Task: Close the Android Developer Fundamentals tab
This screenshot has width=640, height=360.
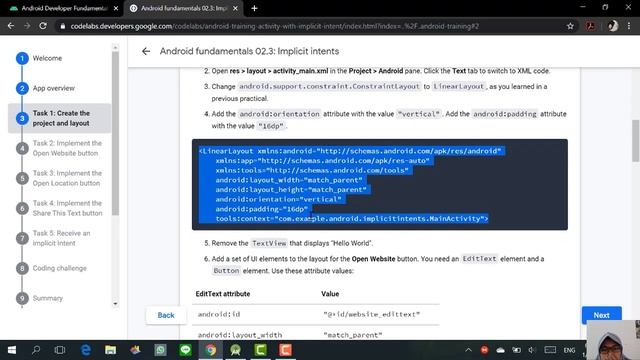Action: pyautogui.click(x=116, y=8)
